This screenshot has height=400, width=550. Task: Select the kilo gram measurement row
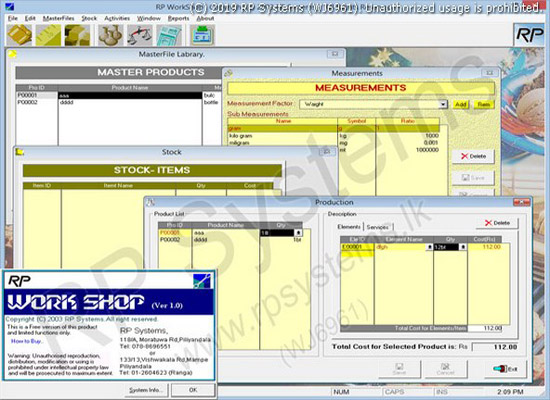pyautogui.click(x=333, y=136)
